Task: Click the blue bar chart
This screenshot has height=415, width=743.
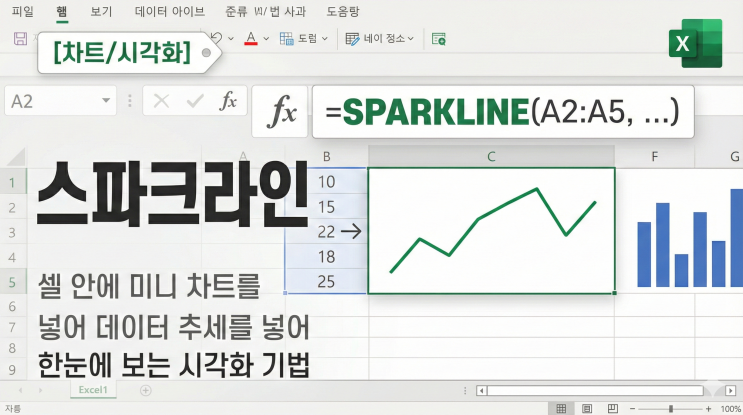Action: point(690,238)
